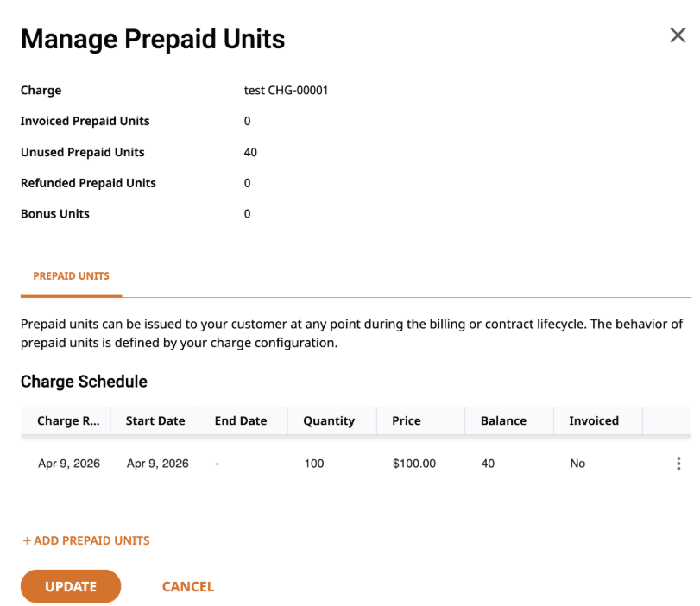Select the balance cell showing 40
The height and width of the screenshot is (606, 700).
488,464
